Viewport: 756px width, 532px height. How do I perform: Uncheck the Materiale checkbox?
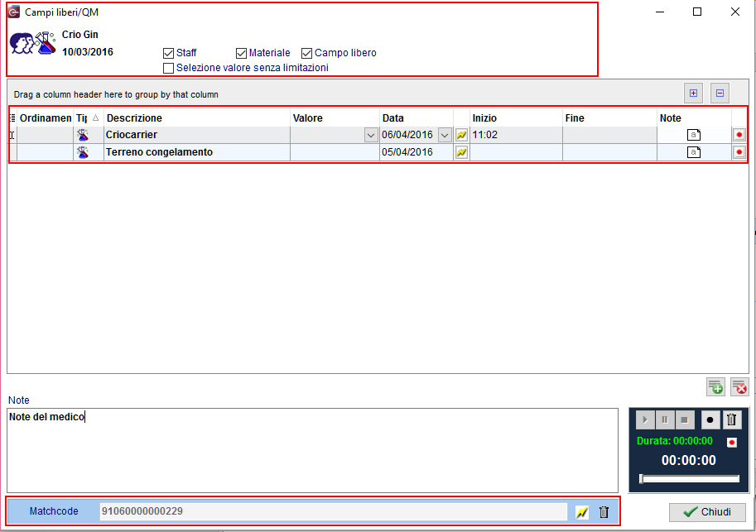tap(241, 53)
